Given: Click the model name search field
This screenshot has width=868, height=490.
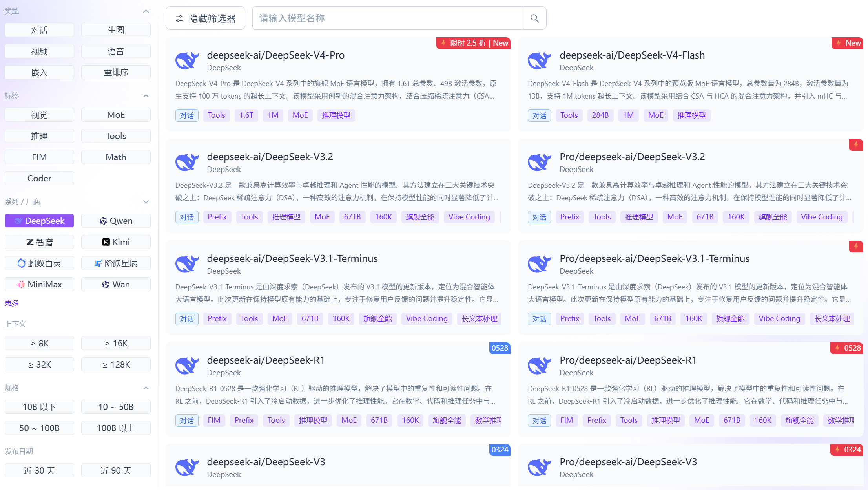Looking at the screenshot, I should click(388, 18).
